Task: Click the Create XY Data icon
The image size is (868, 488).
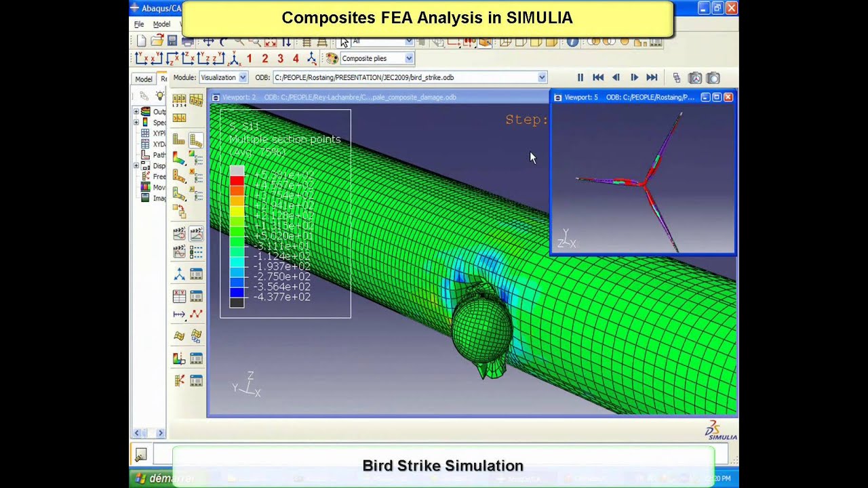Action: point(179,296)
